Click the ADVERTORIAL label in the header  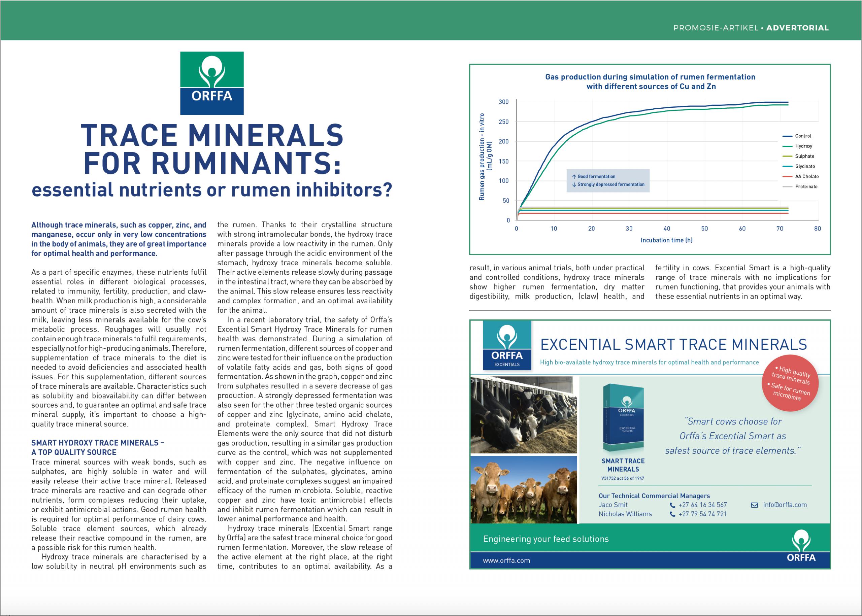[x=797, y=28]
